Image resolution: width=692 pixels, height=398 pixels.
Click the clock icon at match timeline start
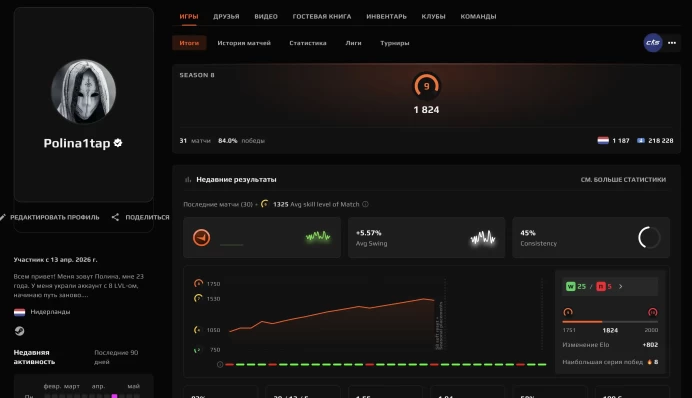220,364
